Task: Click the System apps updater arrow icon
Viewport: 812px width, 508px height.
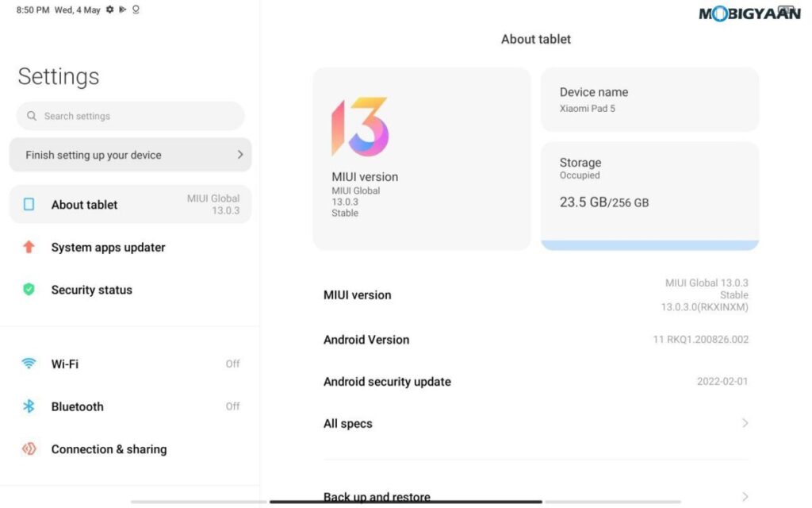Action: [29, 248]
